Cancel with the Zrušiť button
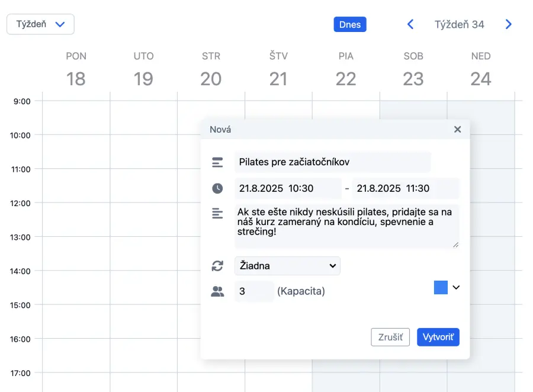 coord(390,337)
